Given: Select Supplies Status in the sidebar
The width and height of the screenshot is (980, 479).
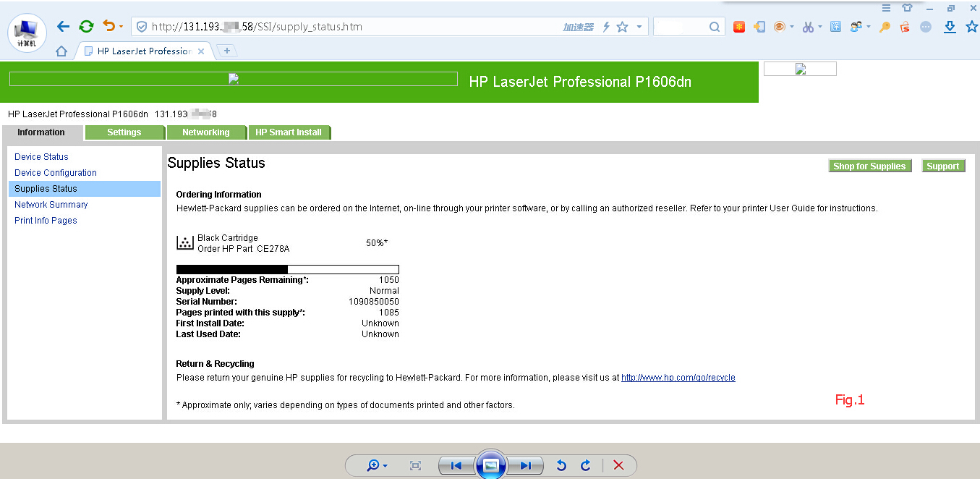Looking at the screenshot, I should tap(85, 189).
